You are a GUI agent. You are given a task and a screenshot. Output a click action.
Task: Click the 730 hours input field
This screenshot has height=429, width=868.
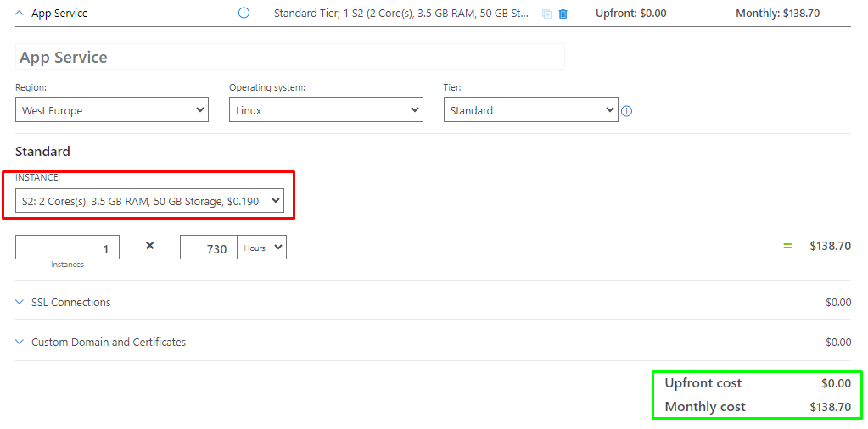point(208,248)
